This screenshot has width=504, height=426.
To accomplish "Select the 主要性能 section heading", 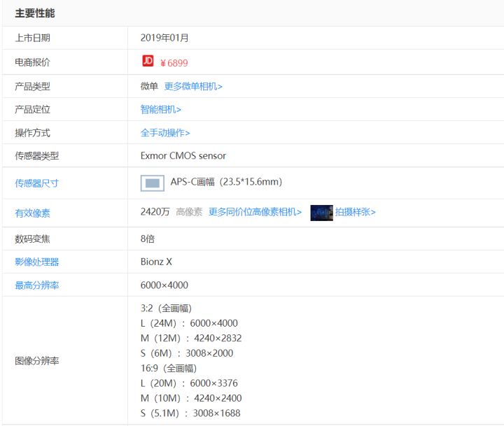I will pos(35,13).
